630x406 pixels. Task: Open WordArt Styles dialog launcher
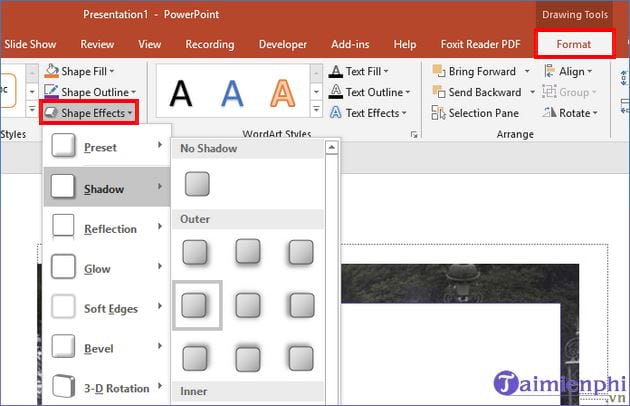coord(414,135)
